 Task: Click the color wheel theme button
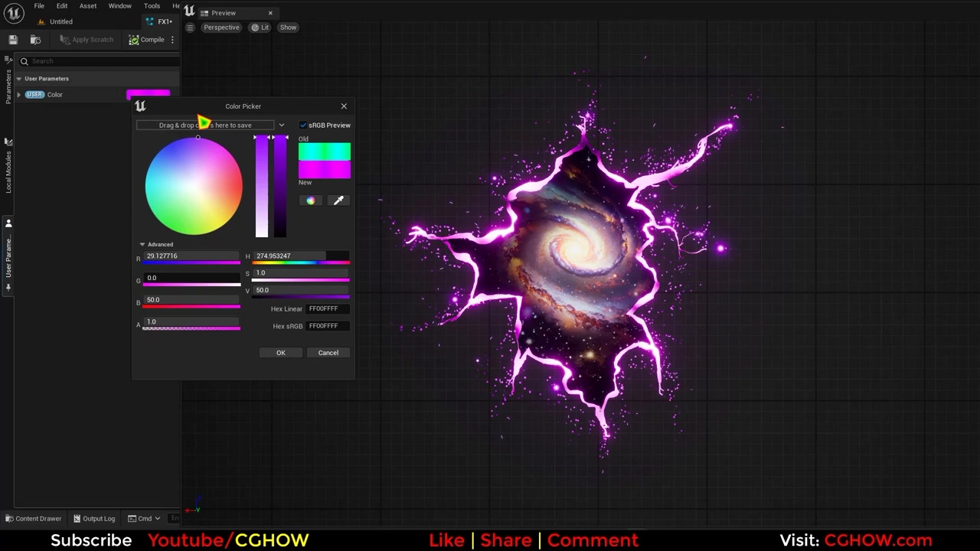coord(310,201)
